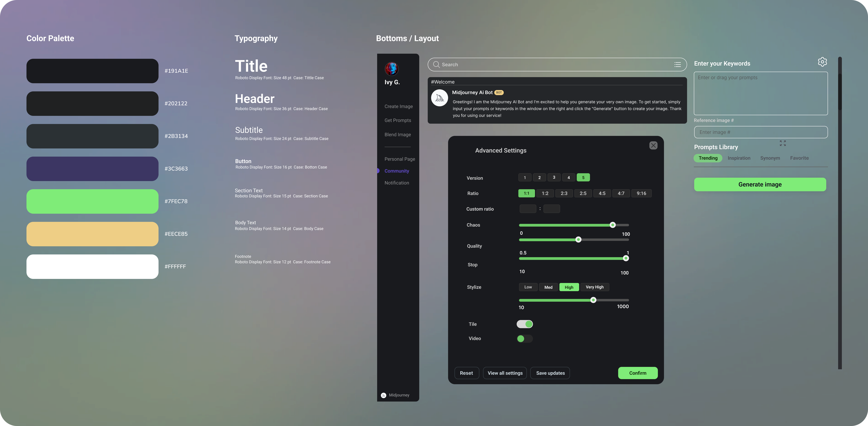Click the Midjourney logo in sidebar footer

pyautogui.click(x=383, y=395)
